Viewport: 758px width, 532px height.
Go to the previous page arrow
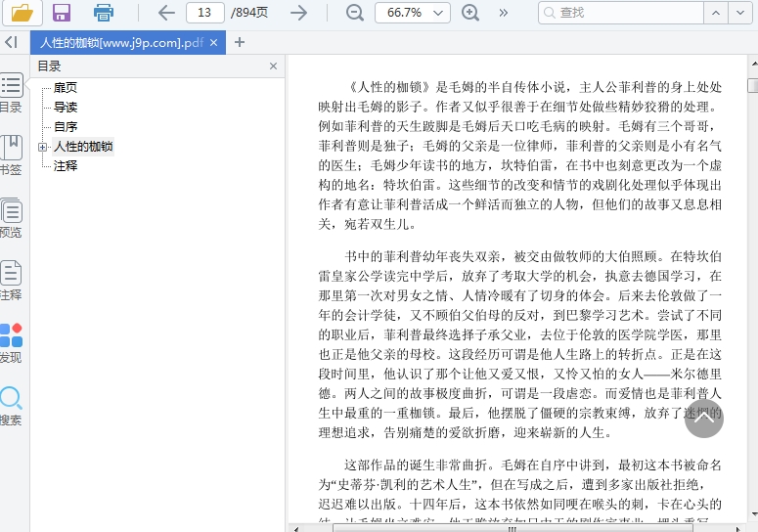pyautogui.click(x=166, y=13)
